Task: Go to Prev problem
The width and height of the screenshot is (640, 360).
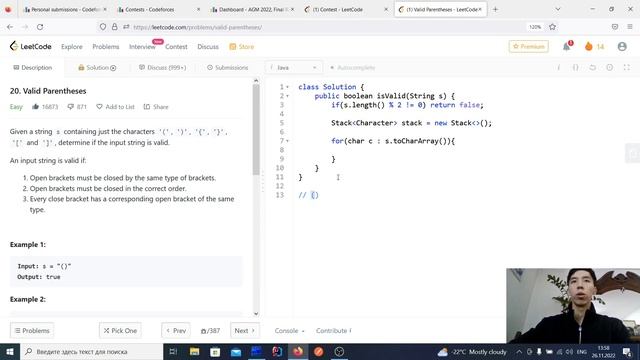Action: coord(176,331)
